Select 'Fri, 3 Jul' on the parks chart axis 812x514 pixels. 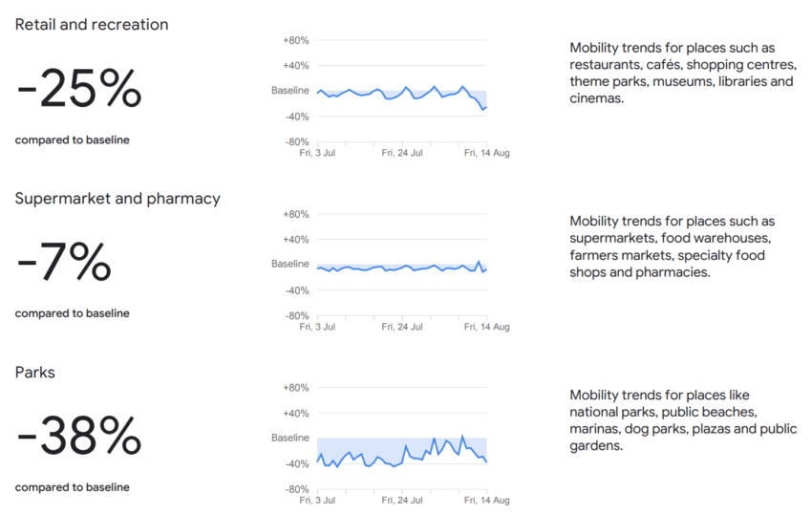(317, 500)
